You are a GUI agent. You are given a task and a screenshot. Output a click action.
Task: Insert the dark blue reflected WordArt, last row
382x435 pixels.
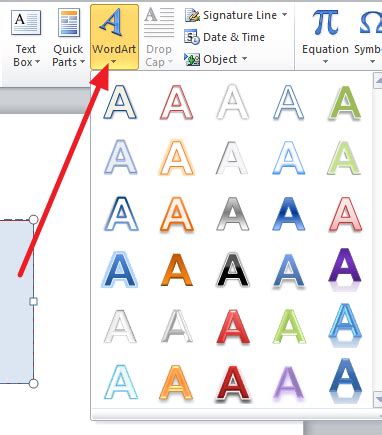point(345,381)
